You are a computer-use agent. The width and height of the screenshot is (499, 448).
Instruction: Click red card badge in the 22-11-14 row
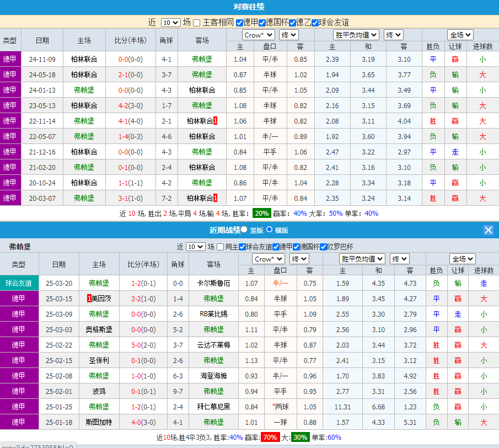pos(215,121)
